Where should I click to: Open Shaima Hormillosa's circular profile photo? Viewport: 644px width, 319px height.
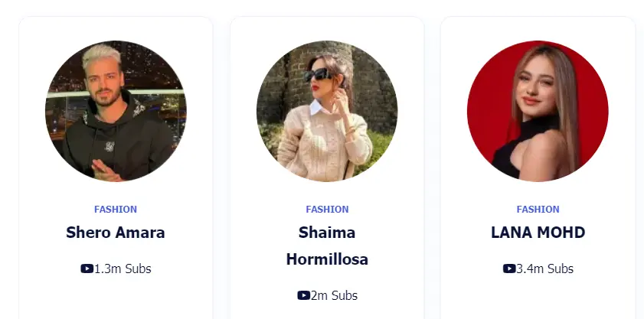tap(327, 111)
